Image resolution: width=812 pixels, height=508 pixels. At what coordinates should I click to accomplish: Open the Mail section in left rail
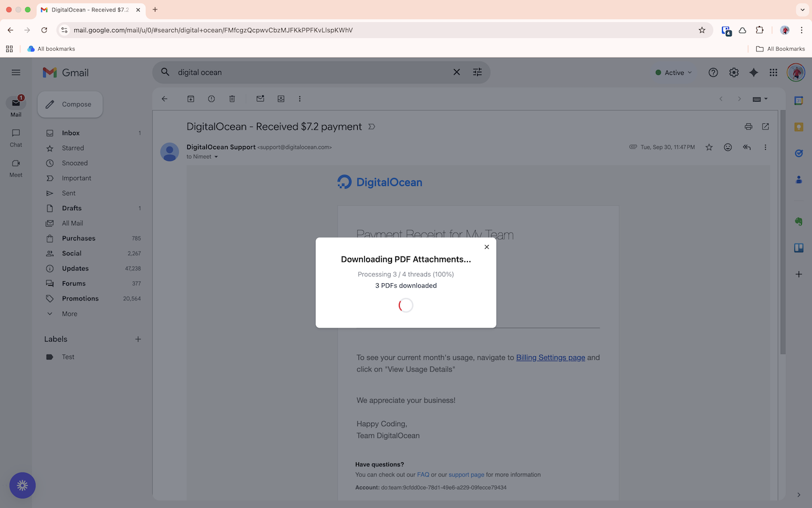coord(16,106)
